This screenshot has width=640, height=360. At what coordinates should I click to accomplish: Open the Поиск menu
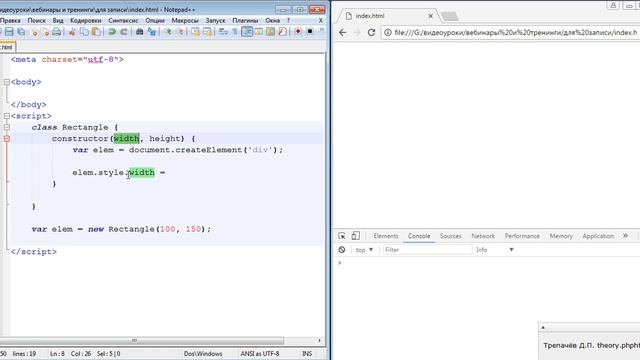36,20
